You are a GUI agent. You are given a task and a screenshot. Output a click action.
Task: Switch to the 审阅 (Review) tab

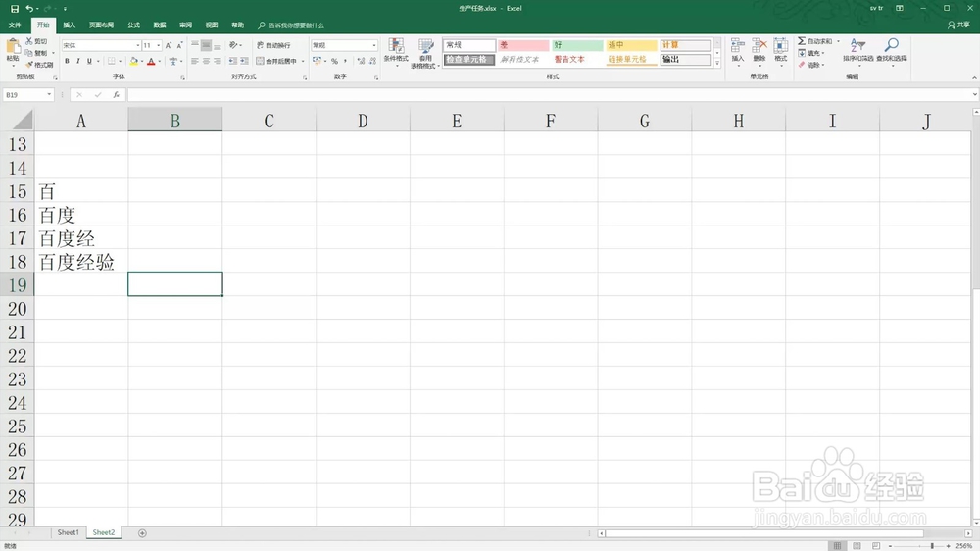tap(185, 25)
